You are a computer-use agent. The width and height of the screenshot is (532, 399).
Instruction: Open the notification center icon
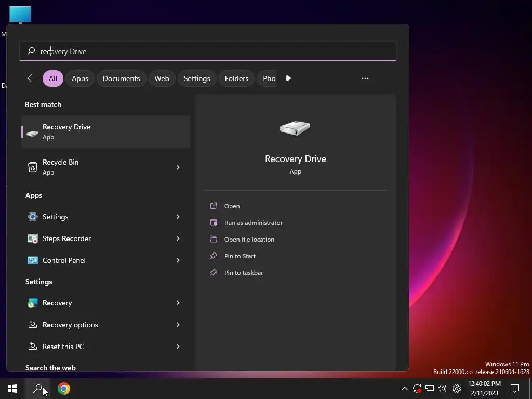click(515, 389)
